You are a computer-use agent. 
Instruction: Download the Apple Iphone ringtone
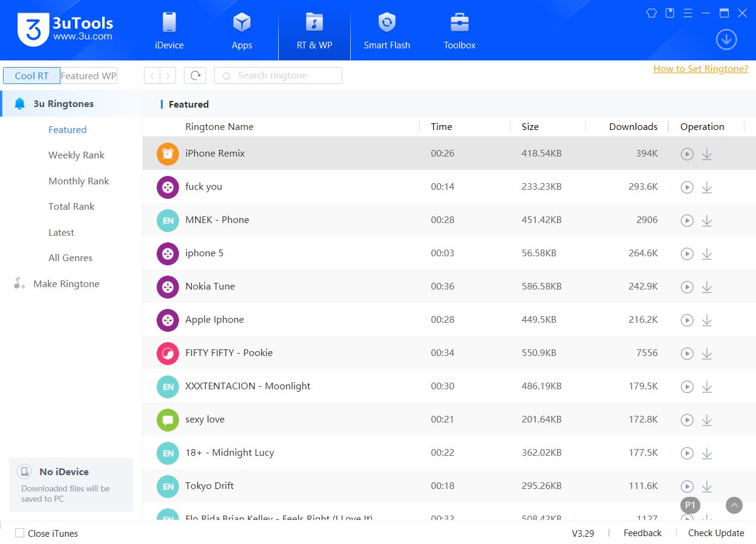coord(707,320)
